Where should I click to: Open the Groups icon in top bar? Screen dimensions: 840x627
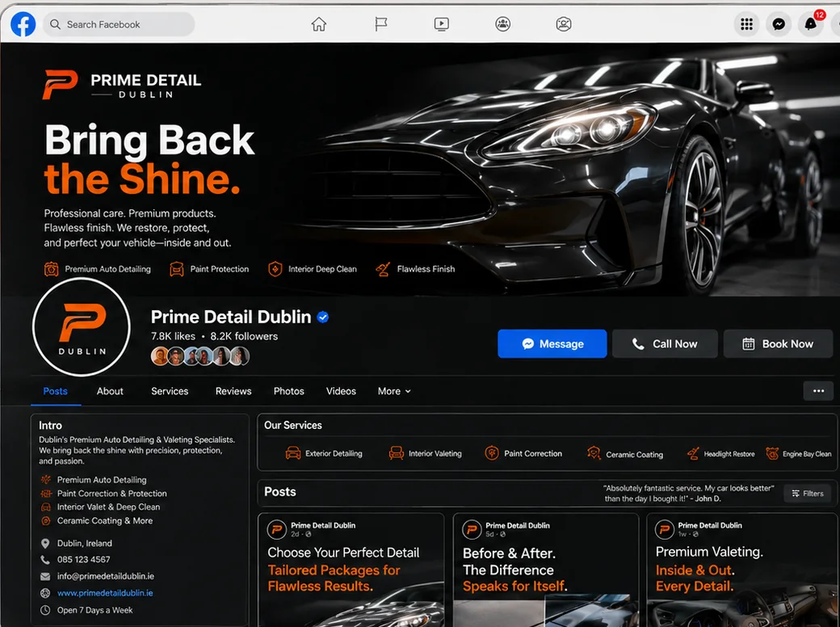502,24
